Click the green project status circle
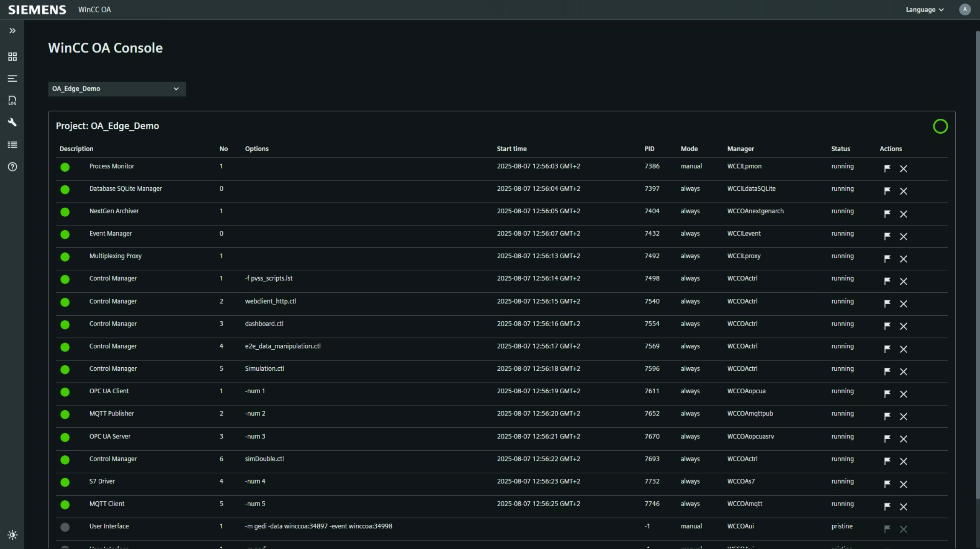The height and width of the screenshot is (549, 980). coord(940,126)
